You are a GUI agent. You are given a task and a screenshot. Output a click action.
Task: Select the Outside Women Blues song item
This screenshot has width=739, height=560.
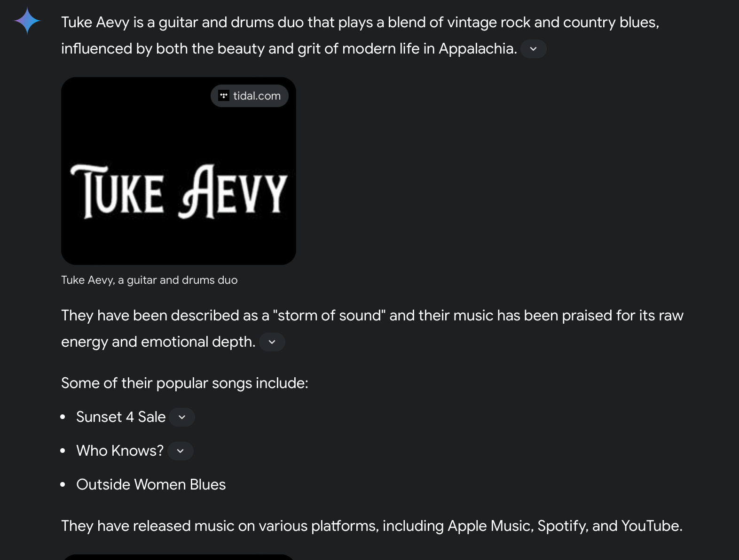click(151, 485)
